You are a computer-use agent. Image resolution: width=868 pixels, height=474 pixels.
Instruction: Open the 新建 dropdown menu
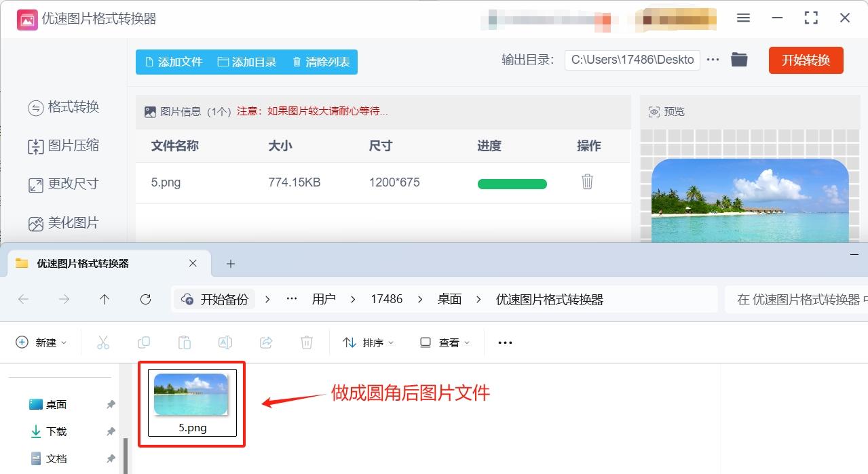41,342
